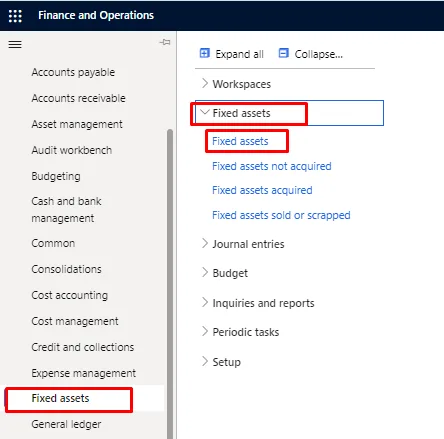The width and height of the screenshot is (444, 439).
Task: Collapse all menu groups
Action: [311, 54]
